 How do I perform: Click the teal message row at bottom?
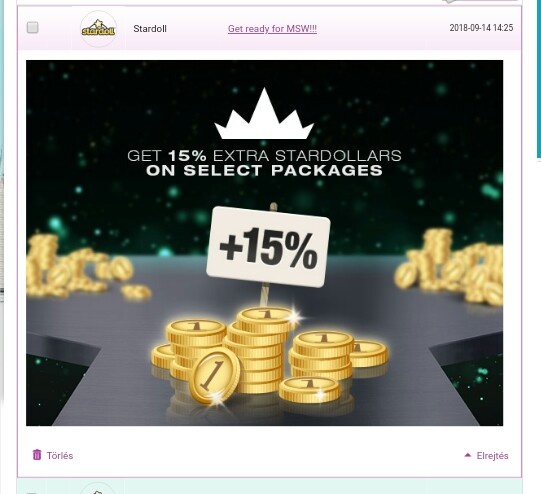tap(269, 486)
